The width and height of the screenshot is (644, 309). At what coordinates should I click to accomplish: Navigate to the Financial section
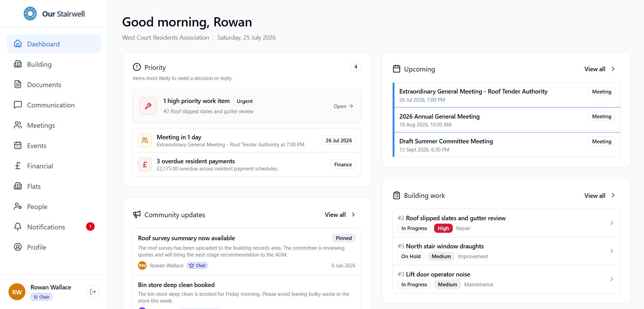pos(54,166)
